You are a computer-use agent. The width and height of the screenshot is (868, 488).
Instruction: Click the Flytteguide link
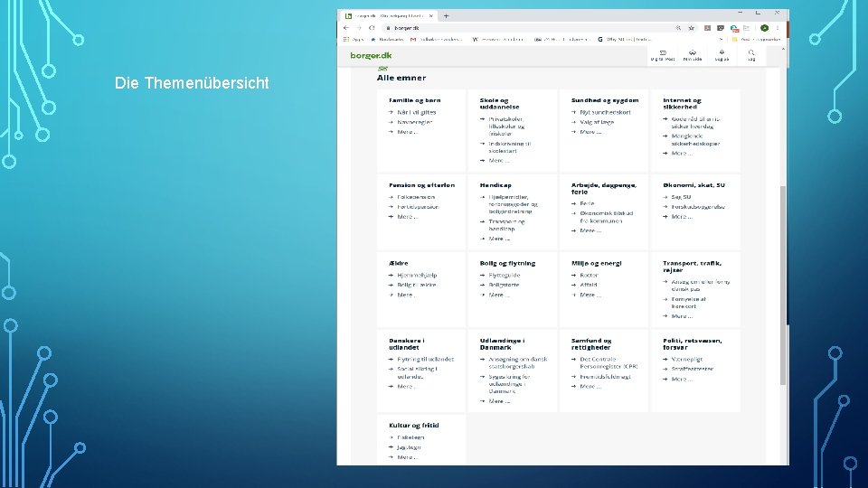pos(505,275)
